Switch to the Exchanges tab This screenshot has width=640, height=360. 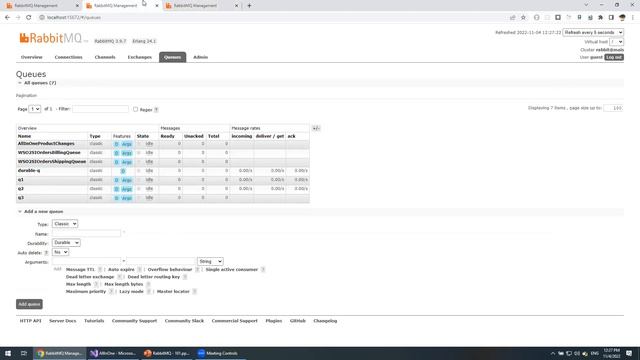[140, 57]
